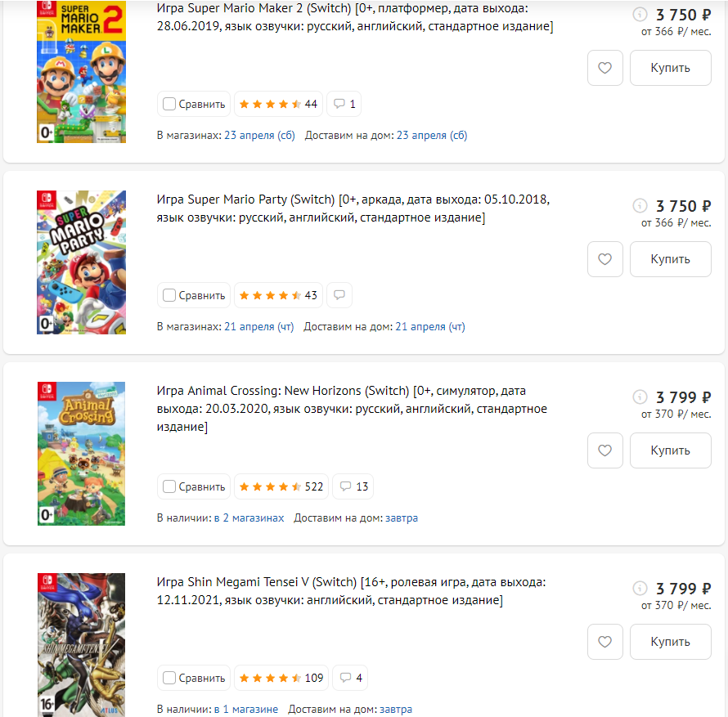This screenshot has width=728, height=717.
Task: Add Shin Megami Tensei V to favorites
Action: pyautogui.click(x=605, y=642)
